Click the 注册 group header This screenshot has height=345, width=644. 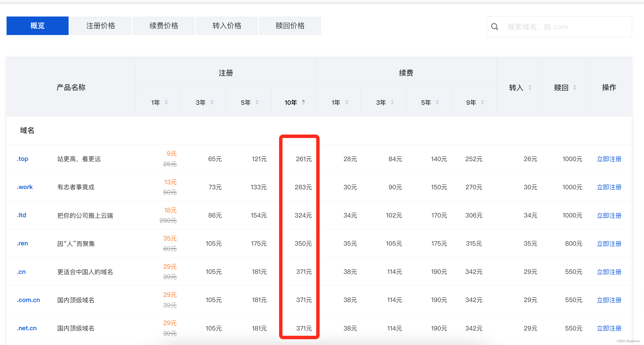coord(226,73)
